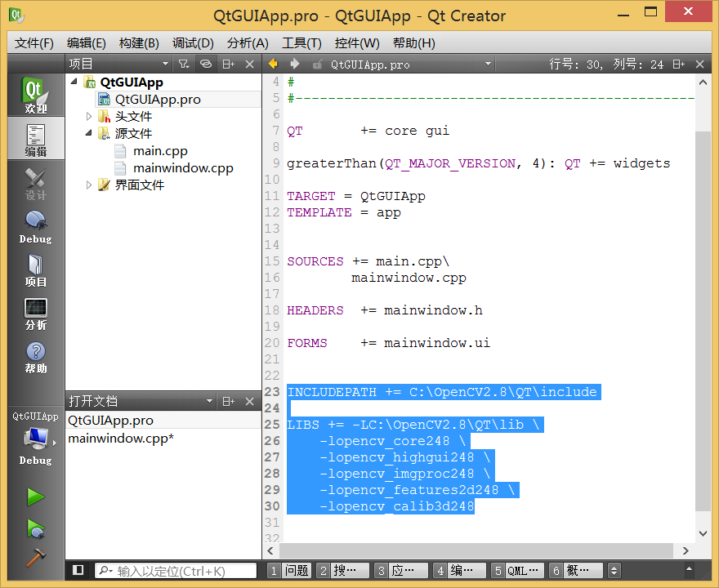Open the QtGUIApp Debug kit selector
Screen dimensions: 719x588
click(36, 438)
